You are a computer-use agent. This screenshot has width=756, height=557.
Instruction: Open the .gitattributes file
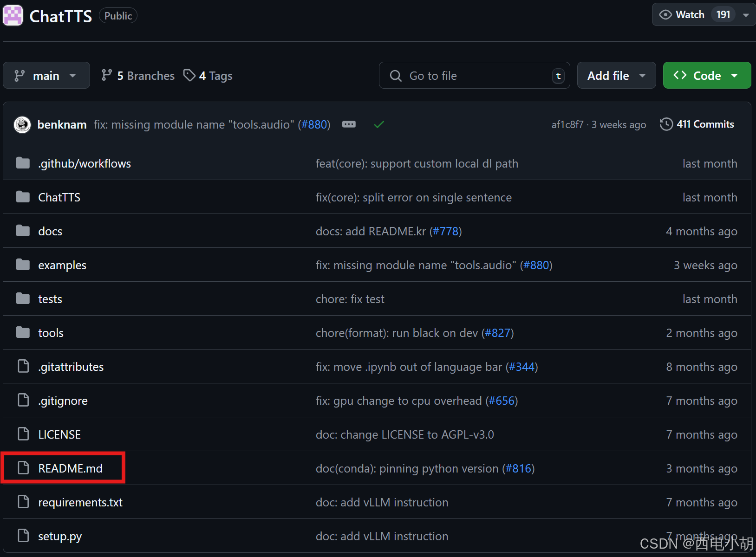pyautogui.click(x=71, y=367)
